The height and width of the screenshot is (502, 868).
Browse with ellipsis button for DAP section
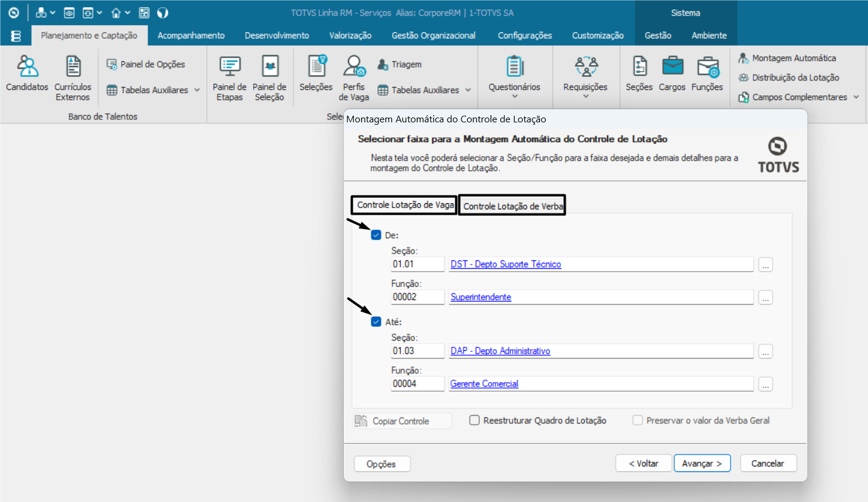(x=765, y=351)
